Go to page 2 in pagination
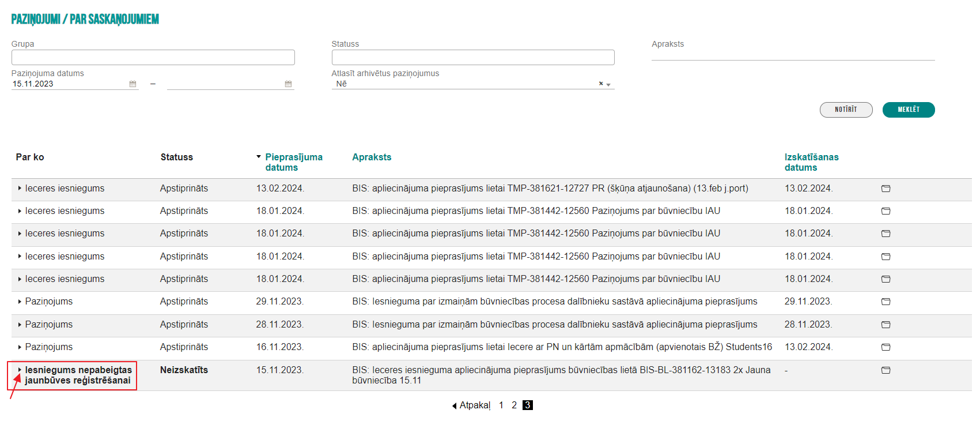Image resolution: width=980 pixels, height=421 pixels. 514,405
